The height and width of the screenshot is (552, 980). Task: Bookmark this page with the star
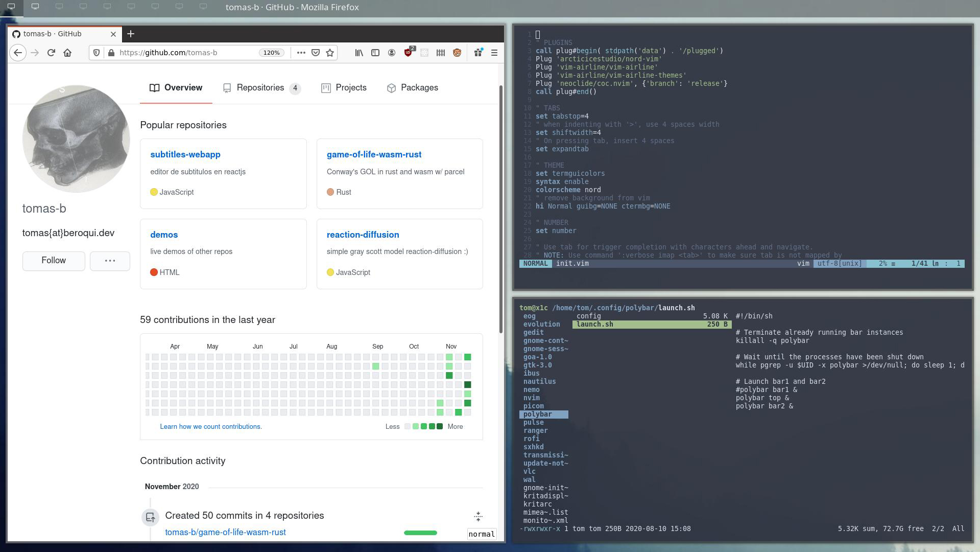coord(330,53)
